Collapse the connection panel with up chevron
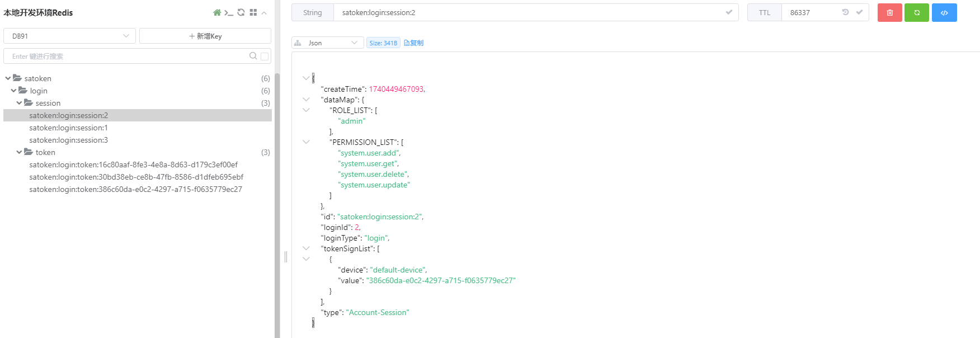The height and width of the screenshot is (338, 980). pos(264,12)
